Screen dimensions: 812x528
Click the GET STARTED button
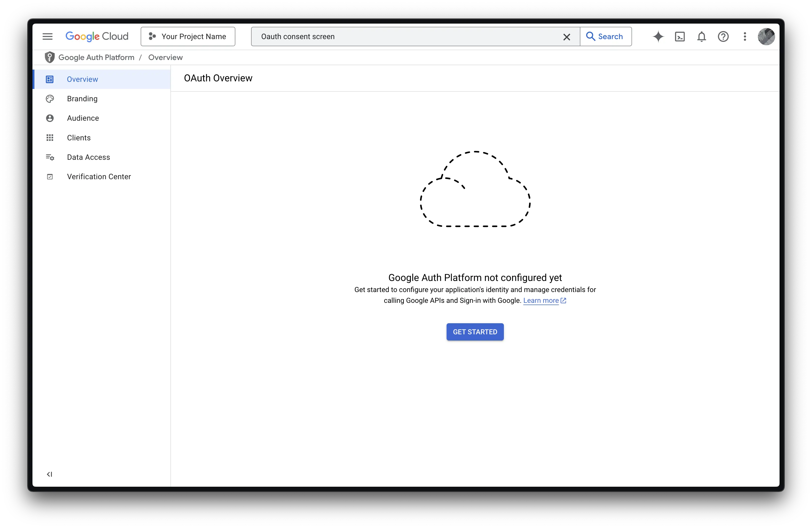tap(475, 332)
